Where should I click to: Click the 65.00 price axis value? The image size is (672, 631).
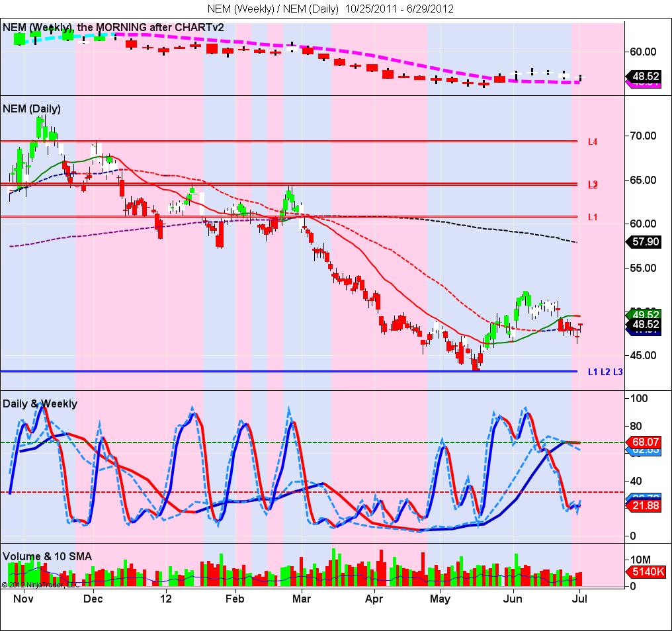coord(643,180)
